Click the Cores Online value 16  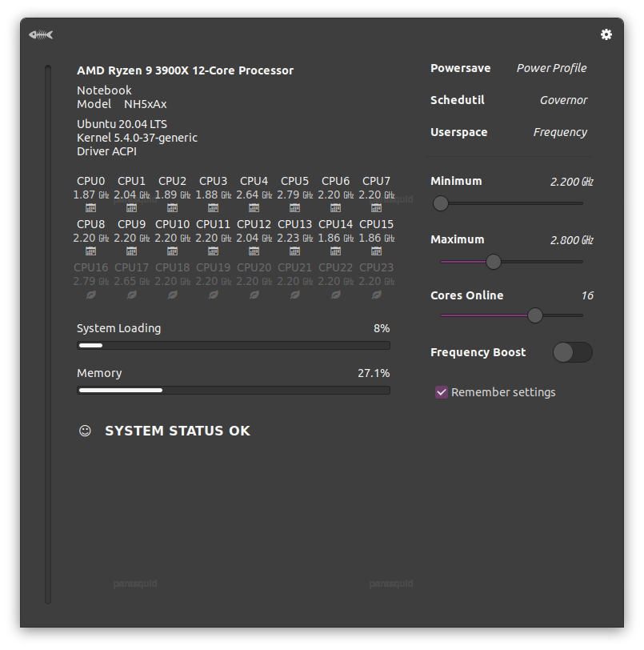coord(587,295)
